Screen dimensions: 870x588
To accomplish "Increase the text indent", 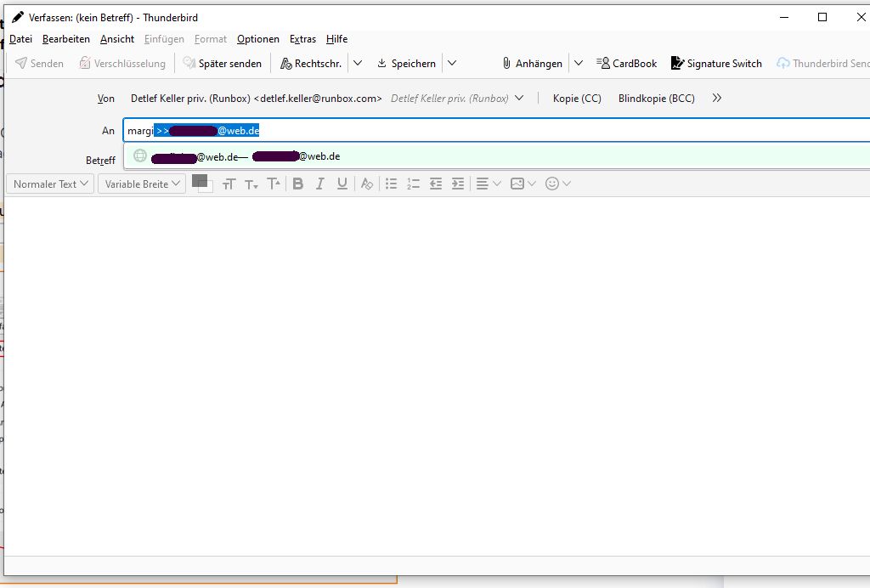I will (x=458, y=184).
